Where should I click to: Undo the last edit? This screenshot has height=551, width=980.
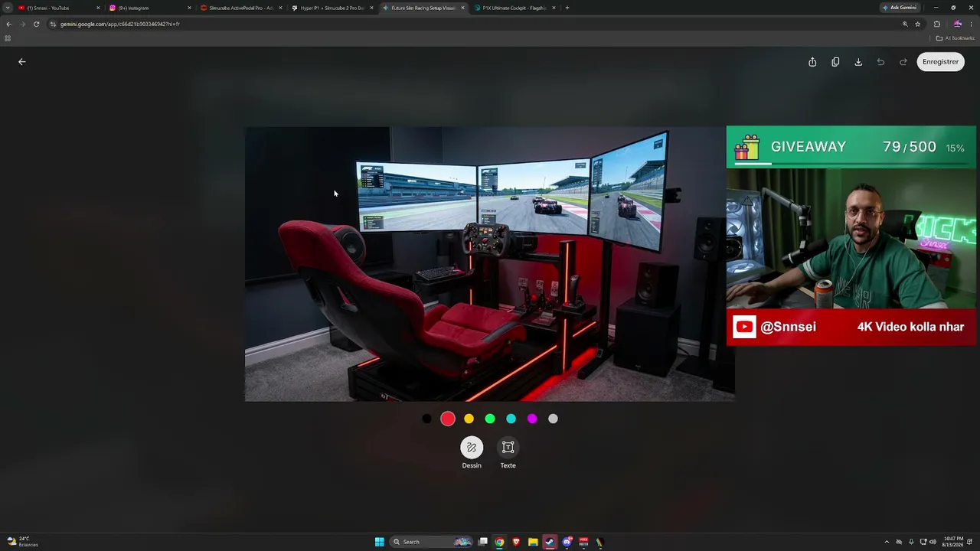point(880,62)
